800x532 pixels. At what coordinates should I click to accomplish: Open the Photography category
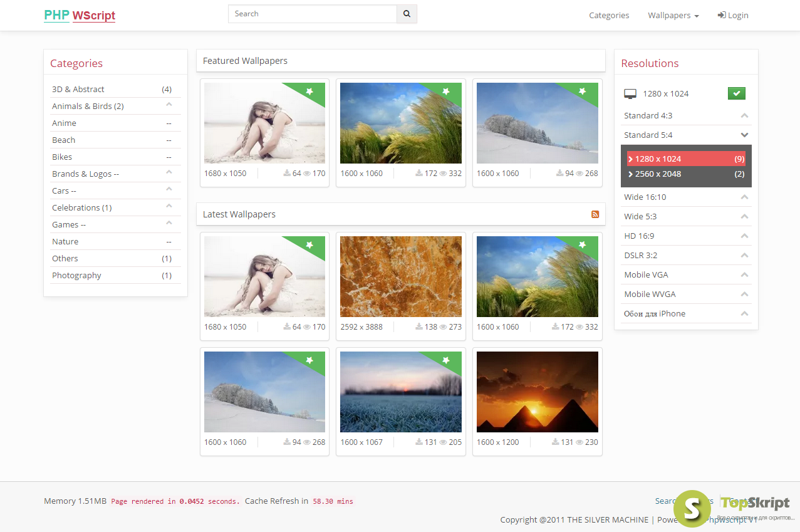pos(115,275)
